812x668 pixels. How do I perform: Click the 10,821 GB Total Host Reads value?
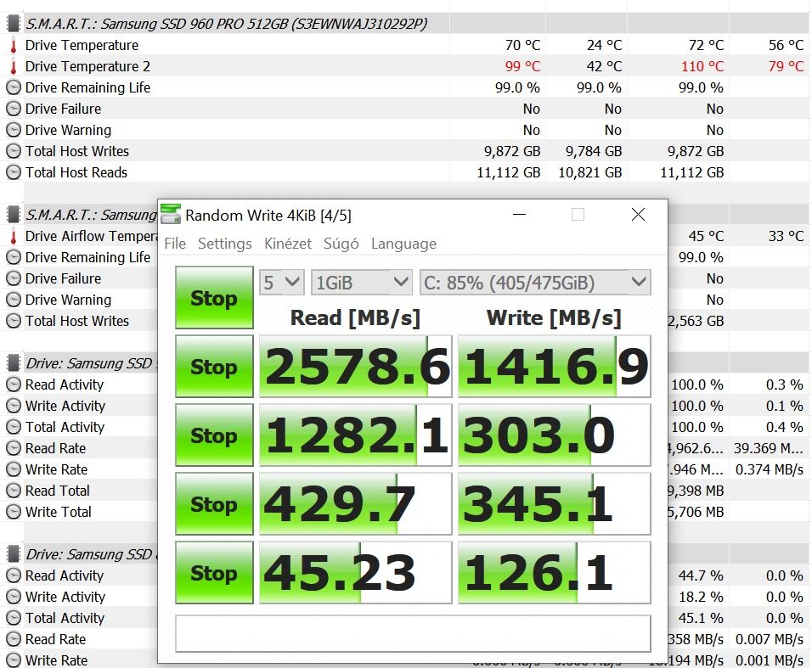589,172
